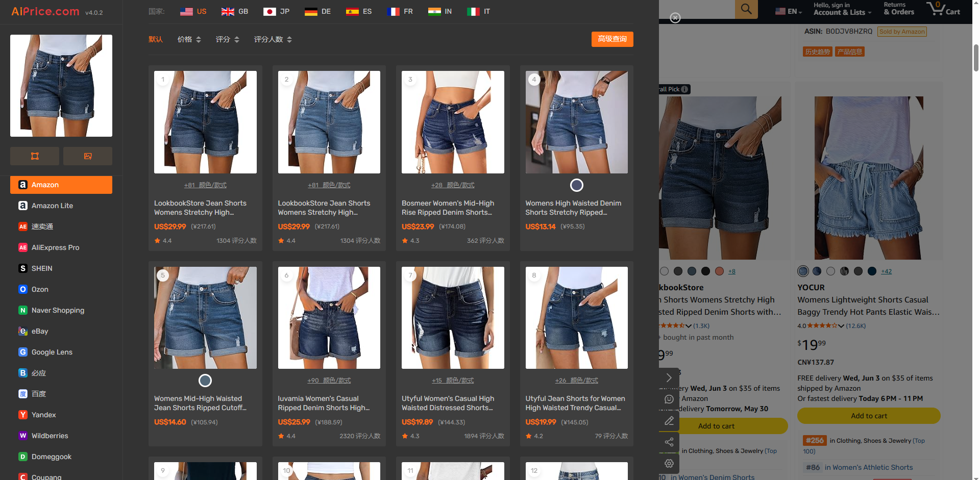Open the source image thumbnail in the sidebar
The width and height of the screenshot is (980, 480).
click(x=61, y=86)
